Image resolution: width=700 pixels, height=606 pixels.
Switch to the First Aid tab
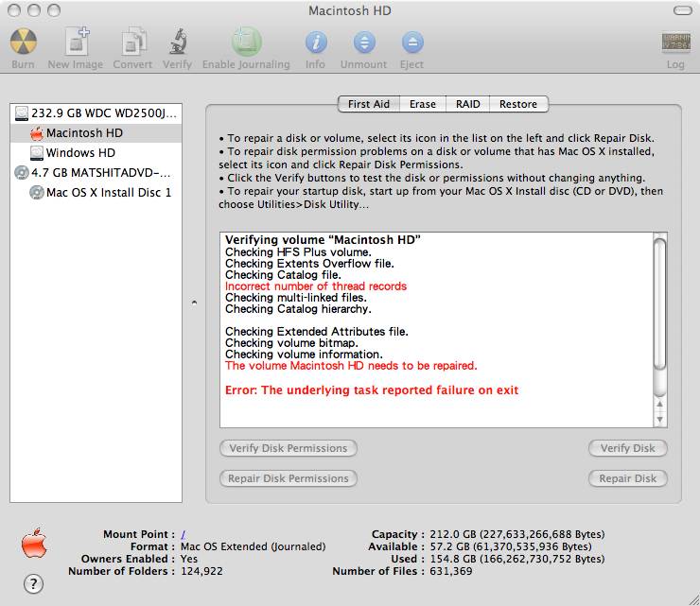tap(369, 104)
